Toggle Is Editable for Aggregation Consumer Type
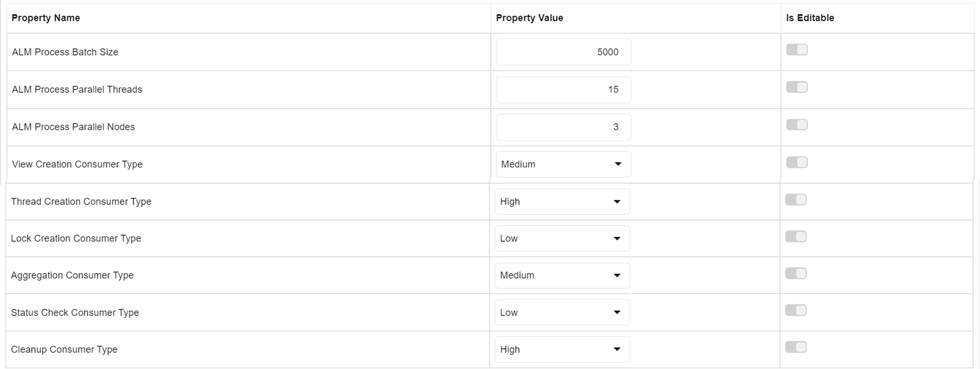 tap(795, 273)
